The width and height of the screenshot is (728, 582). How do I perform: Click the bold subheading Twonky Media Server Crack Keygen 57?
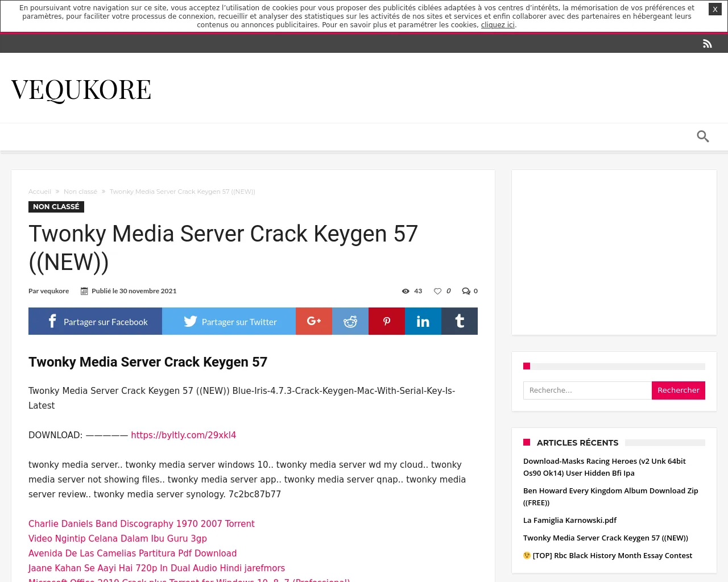148,362
